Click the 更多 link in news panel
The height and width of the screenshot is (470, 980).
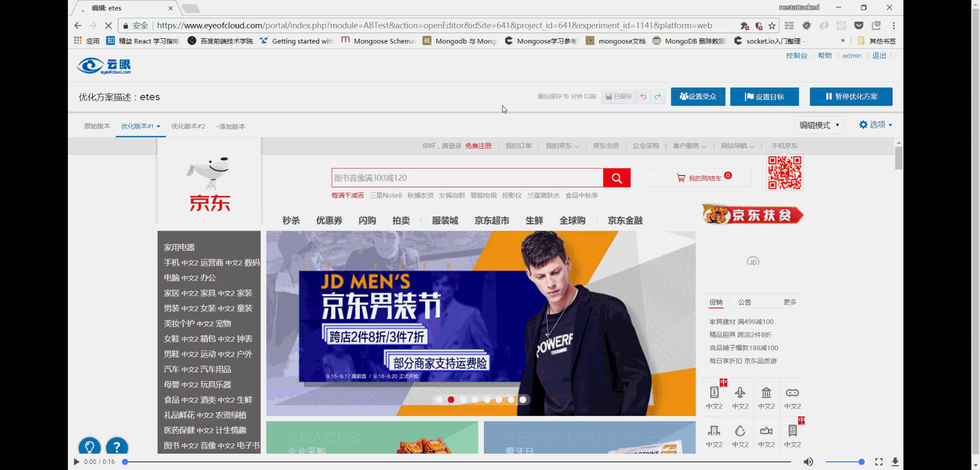point(790,302)
